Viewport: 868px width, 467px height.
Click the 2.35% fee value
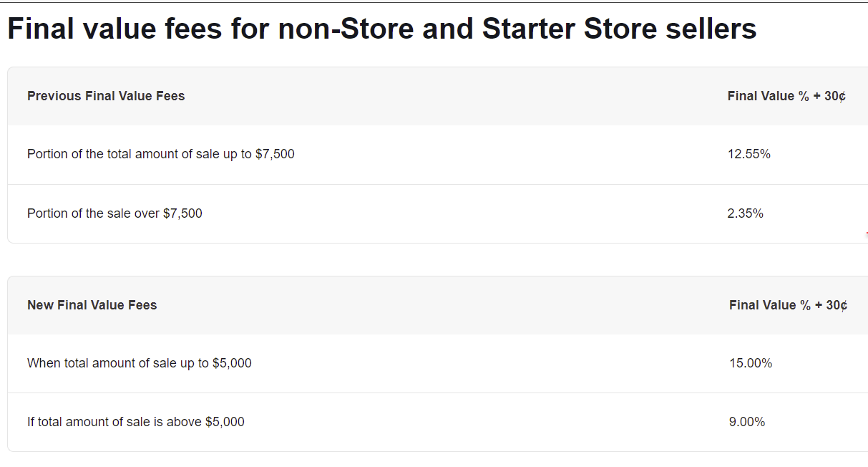[745, 213]
